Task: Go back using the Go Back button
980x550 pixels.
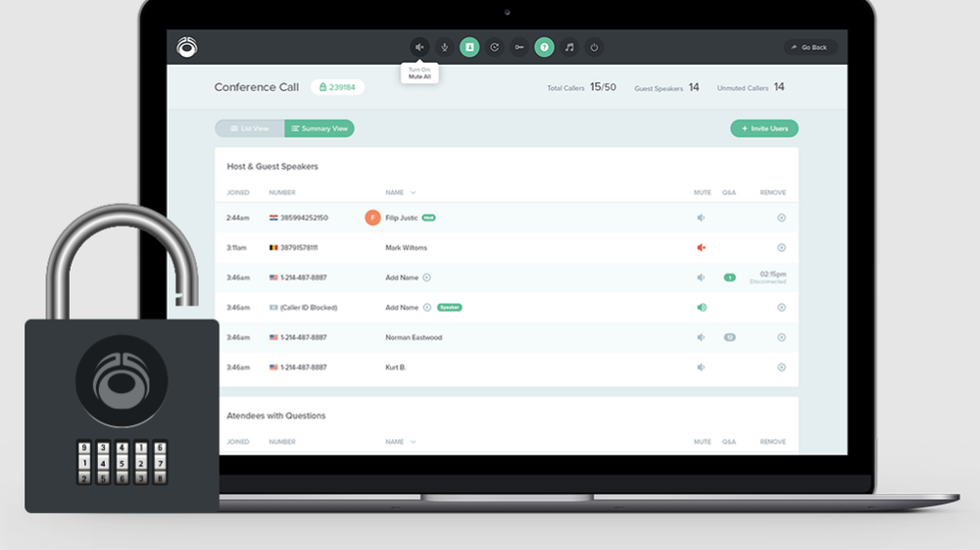Action: click(x=810, y=47)
